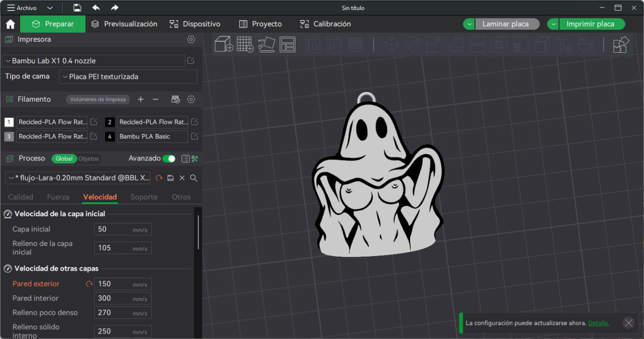The width and height of the screenshot is (644, 339).
Task: Search process settings magnifier
Action: (194, 178)
